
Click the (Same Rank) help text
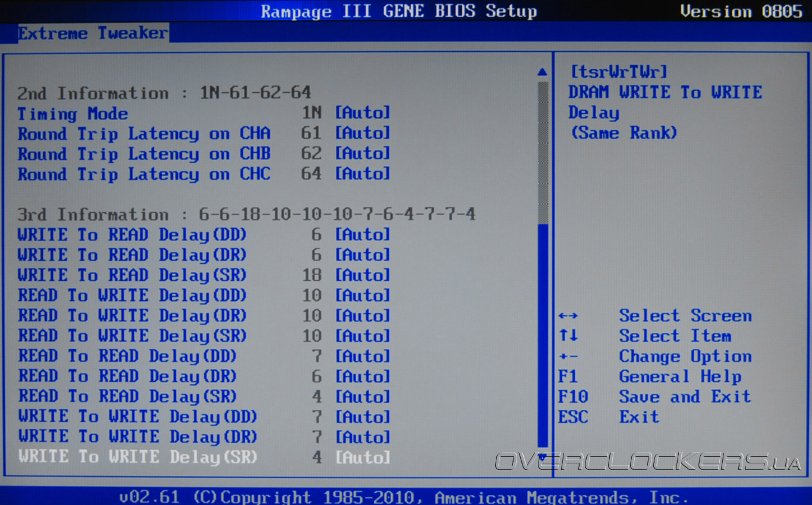point(624,133)
